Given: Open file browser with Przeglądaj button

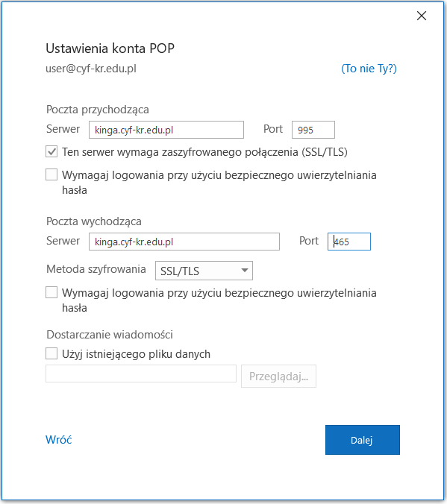Looking at the screenshot, I should click(x=278, y=376).
